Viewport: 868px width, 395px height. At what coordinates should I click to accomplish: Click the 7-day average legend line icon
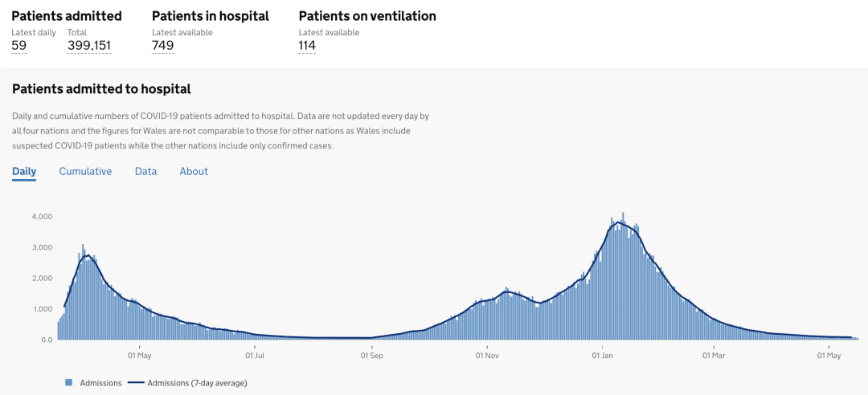pos(136,383)
